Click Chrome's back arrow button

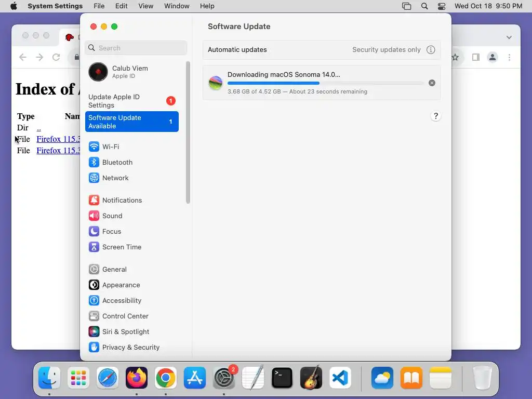[x=23, y=57]
